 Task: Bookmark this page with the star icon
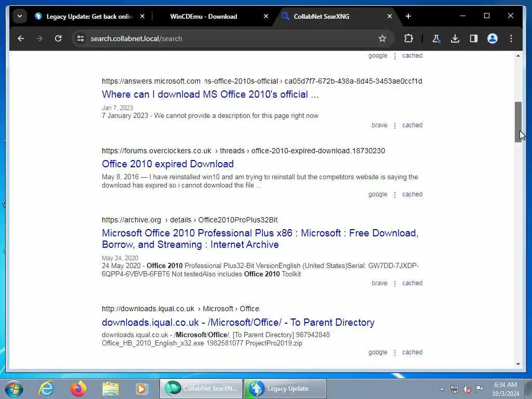click(382, 38)
